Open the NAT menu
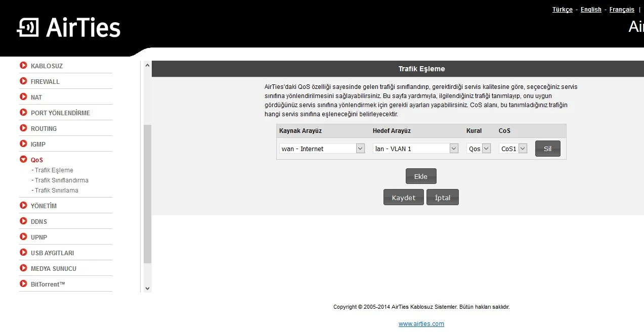644x332 pixels. click(36, 98)
